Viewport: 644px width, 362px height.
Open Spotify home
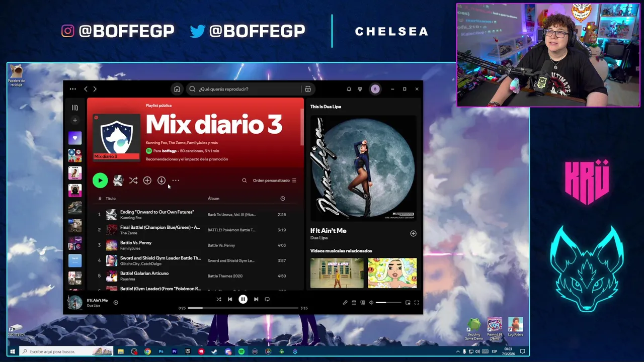click(x=177, y=89)
